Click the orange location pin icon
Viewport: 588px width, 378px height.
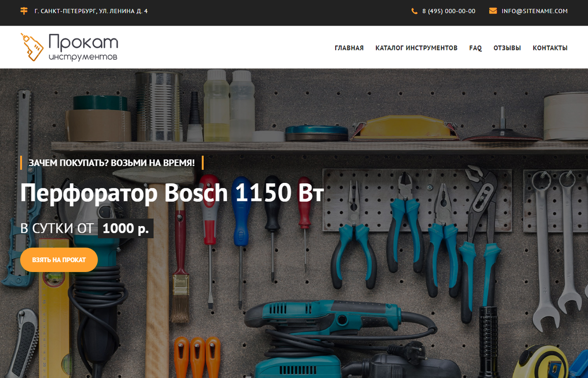24,10
